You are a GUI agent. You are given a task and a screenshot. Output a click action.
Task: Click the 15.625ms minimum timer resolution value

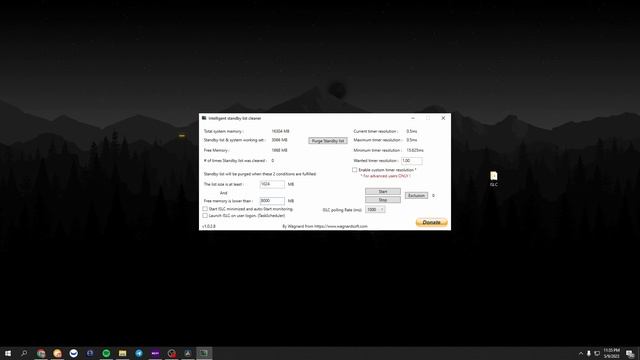(415, 150)
